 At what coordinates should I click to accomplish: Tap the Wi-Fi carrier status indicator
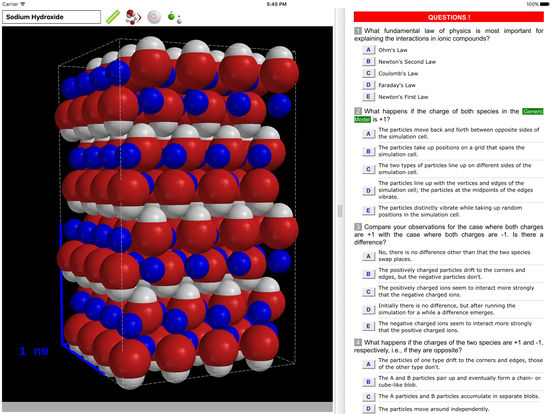pos(13,4)
